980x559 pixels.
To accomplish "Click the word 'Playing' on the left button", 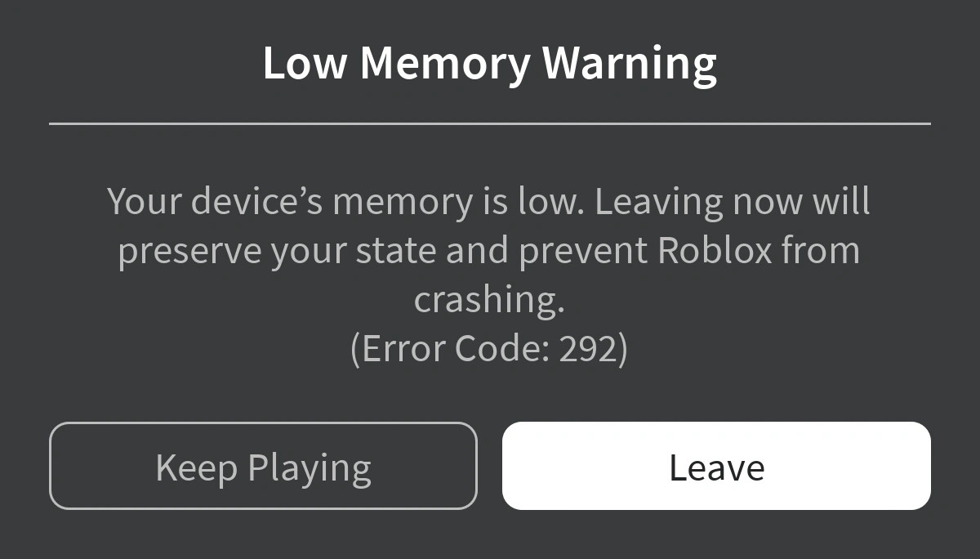I will click(310, 468).
